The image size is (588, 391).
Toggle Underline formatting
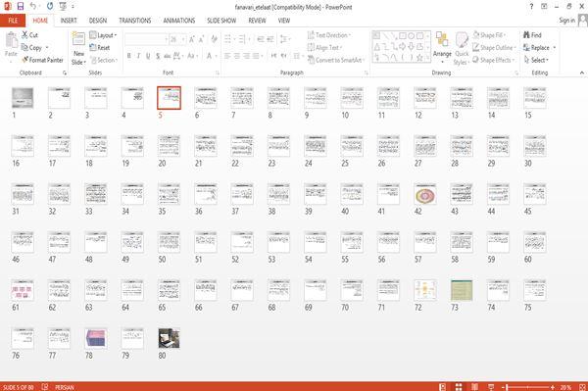(148, 56)
